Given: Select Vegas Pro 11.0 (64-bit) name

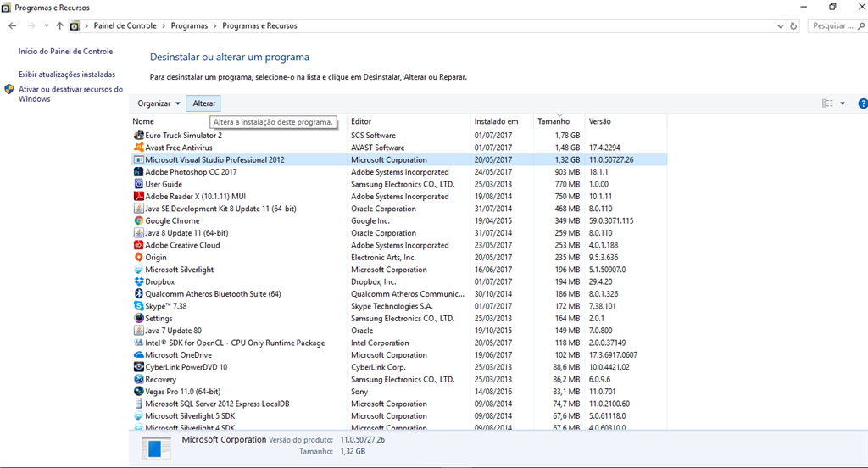Looking at the screenshot, I should pyautogui.click(x=183, y=391).
